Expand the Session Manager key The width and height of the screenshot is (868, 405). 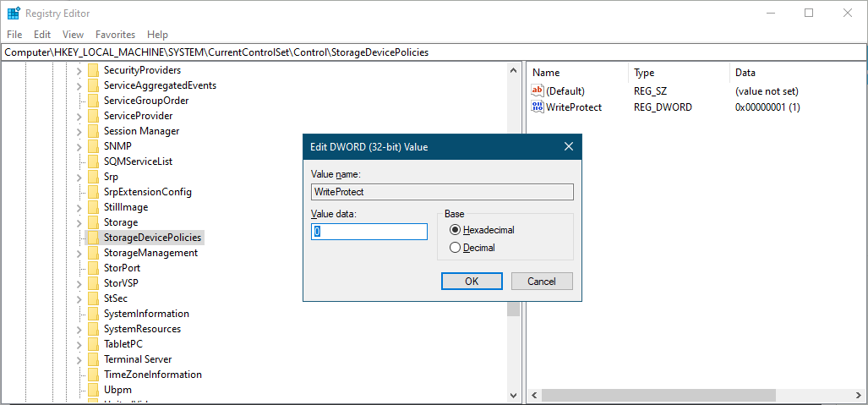click(79, 131)
